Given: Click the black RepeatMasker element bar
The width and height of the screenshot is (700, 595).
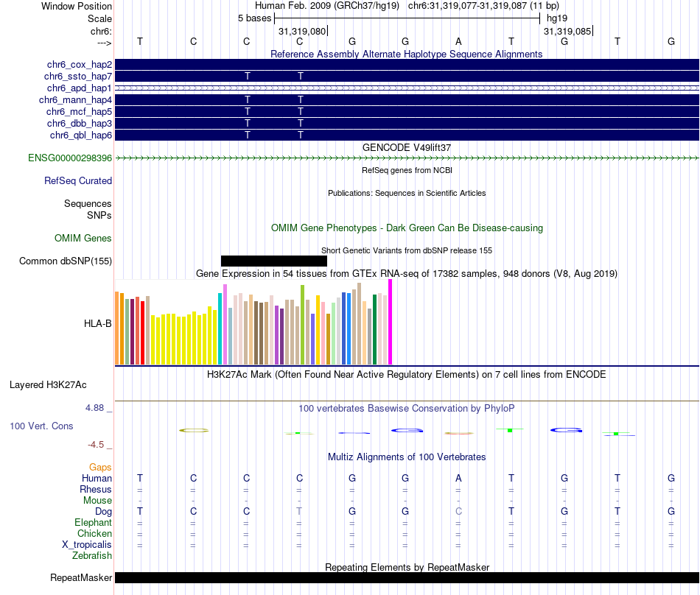Looking at the screenshot, I should pyautogui.click(x=407, y=577).
